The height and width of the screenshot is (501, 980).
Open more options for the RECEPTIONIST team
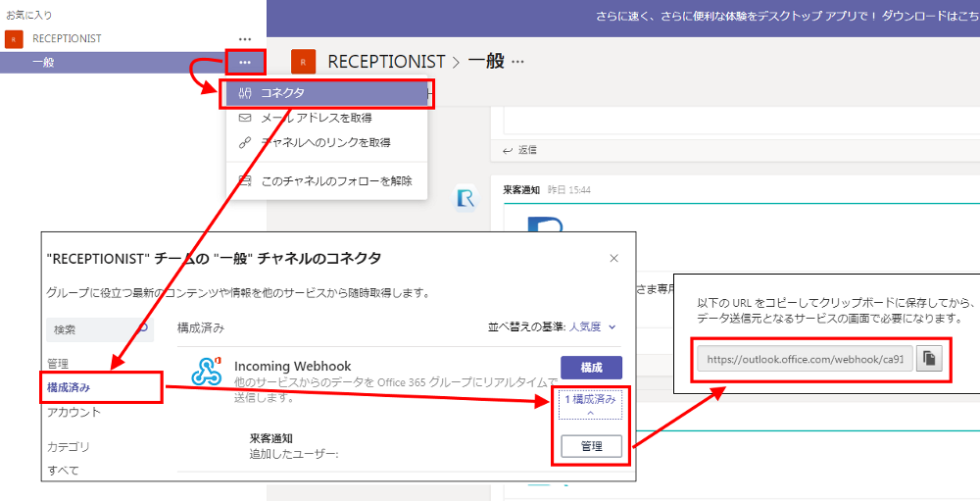tap(245, 39)
